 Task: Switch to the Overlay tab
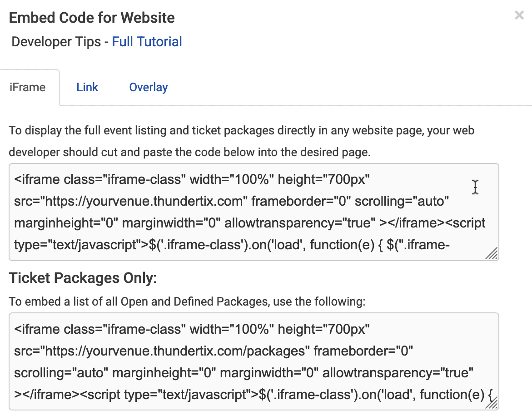pos(148,87)
